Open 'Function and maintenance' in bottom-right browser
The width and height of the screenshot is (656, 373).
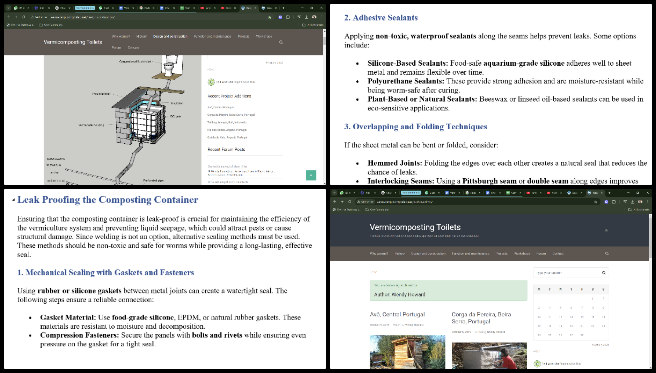pyautogui.click(x=470, y=253)
